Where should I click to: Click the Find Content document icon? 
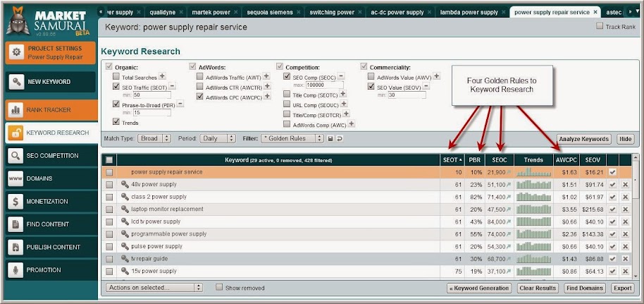click(16, 224)
